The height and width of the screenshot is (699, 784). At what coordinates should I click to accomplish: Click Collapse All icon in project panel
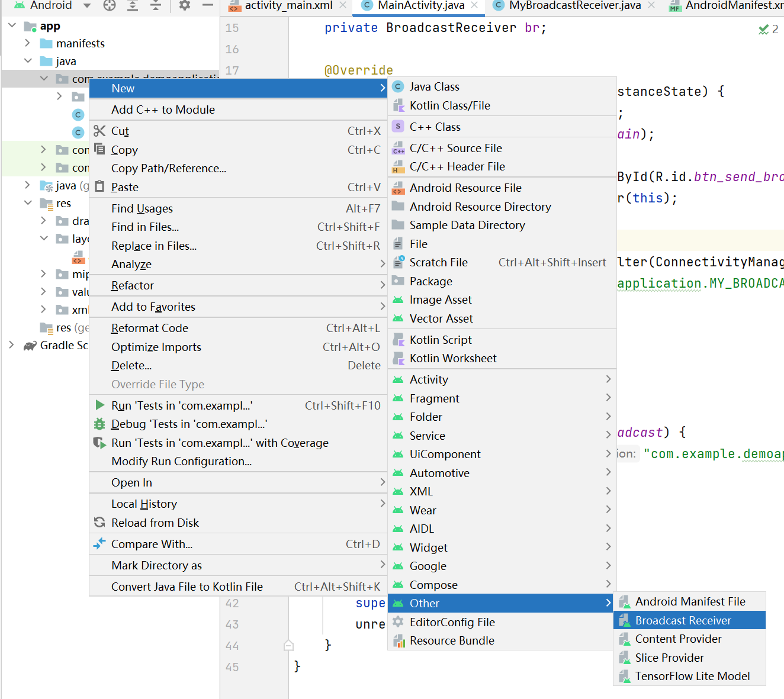coord(155,5)
